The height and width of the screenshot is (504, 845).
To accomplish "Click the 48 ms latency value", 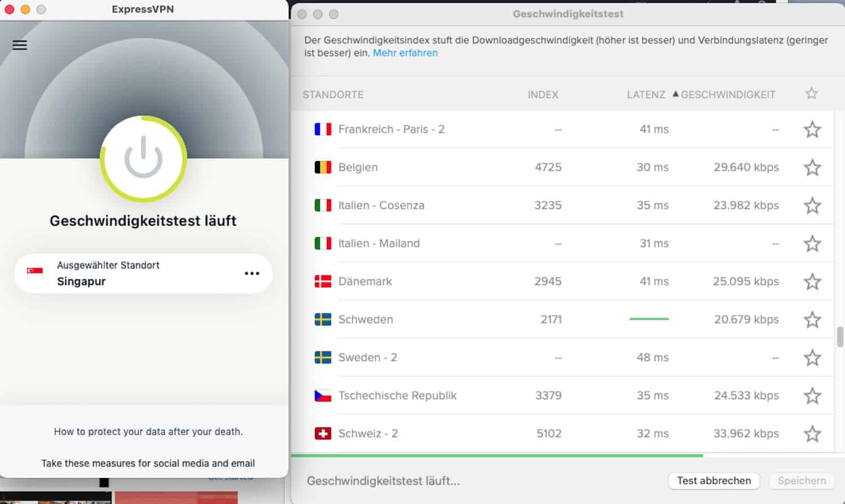I will (x=652, y=358).
